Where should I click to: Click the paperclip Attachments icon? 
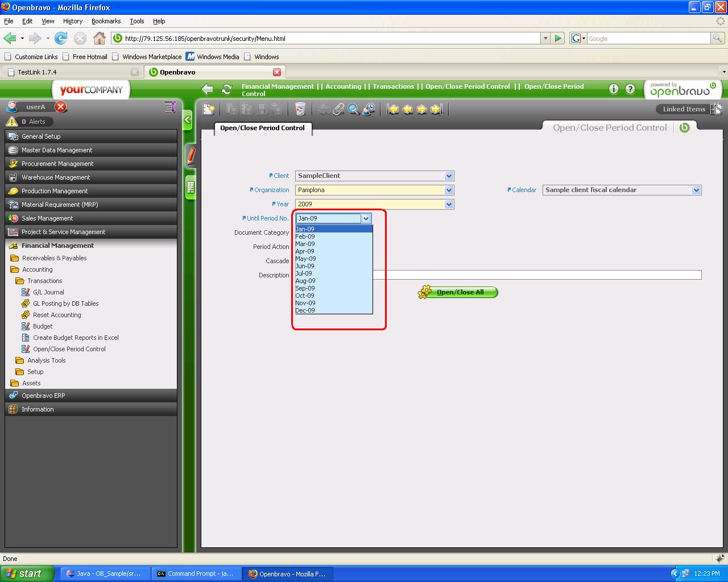click(338, 109)
